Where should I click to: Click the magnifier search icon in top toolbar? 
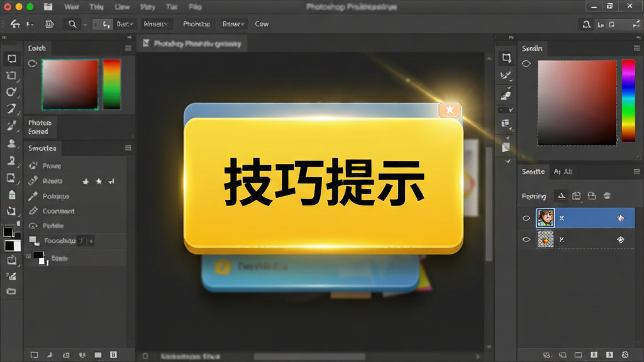pyautogui.click(x=72, y=25)
